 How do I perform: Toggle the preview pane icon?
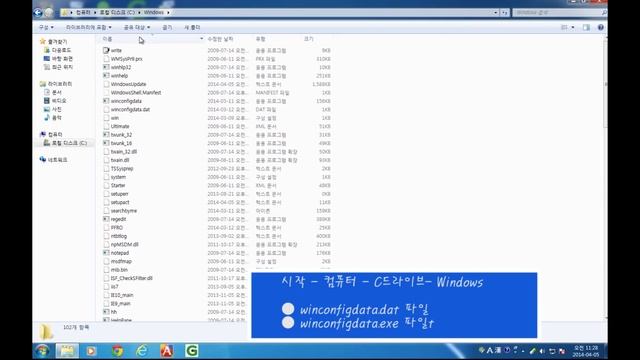point(586,27)
